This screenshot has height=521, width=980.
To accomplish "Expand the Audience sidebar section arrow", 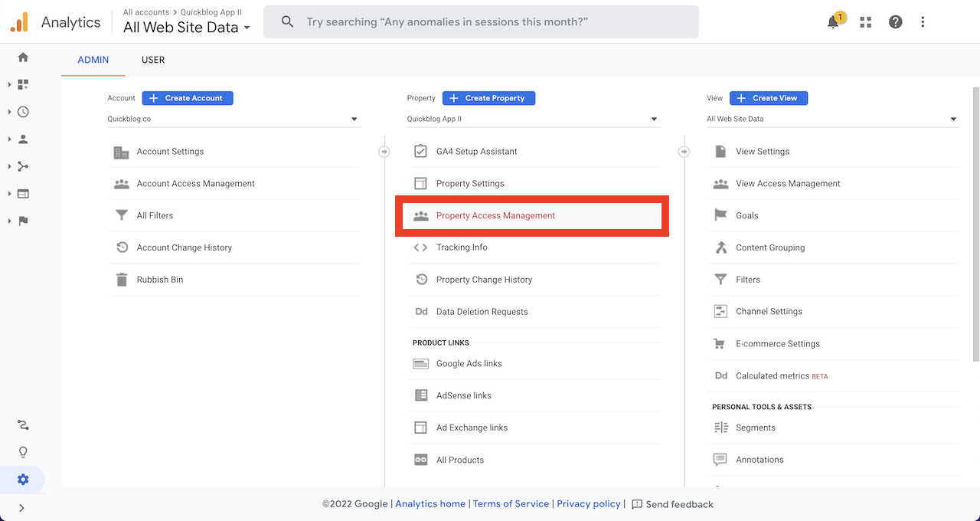I will pos(9,139).
